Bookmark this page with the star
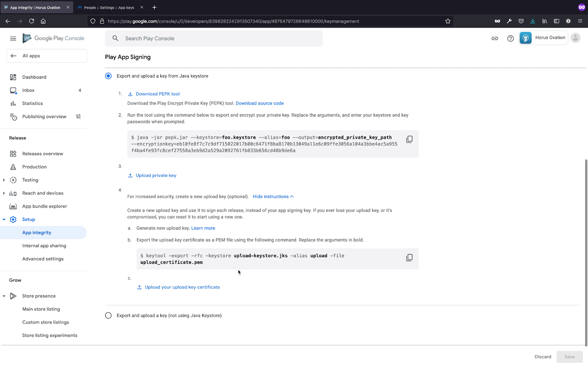 [448, 21]
